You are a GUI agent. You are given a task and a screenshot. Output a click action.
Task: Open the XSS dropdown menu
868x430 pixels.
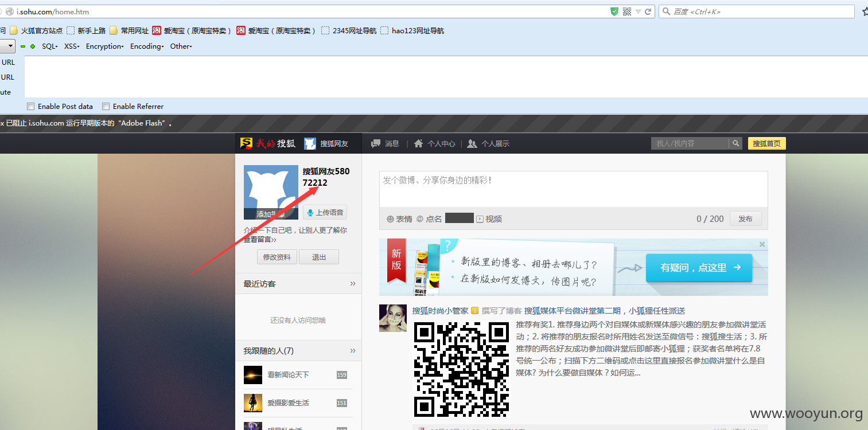(x=72, y=46)
